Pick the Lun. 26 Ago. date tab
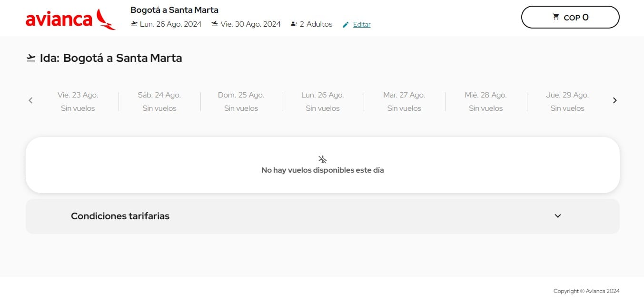 click(323, 101)
